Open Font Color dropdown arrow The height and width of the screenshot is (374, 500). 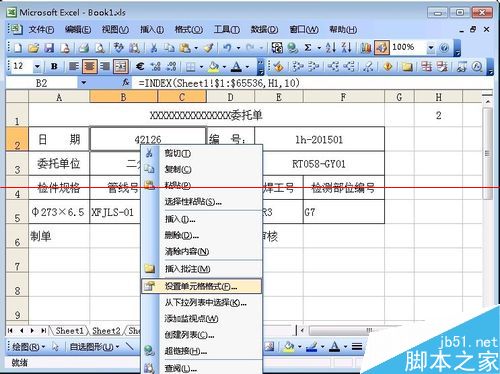coord(247,67)
